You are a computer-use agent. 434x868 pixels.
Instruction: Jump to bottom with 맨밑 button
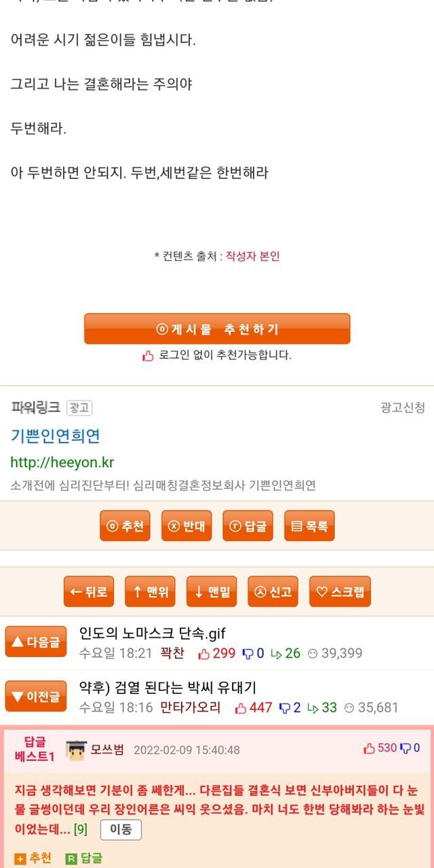[x=211, y=591]
